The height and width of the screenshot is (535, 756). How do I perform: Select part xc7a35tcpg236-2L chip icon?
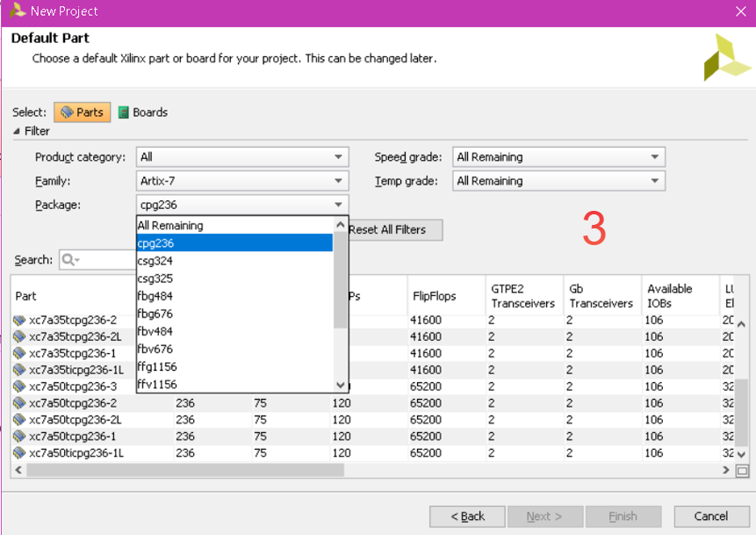click(19, 336)
